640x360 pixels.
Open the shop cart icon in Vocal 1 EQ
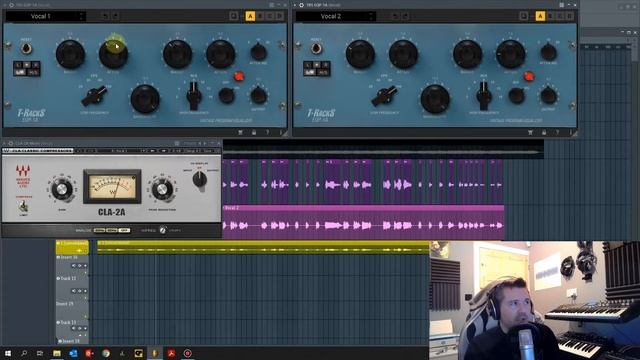[240, 132]
